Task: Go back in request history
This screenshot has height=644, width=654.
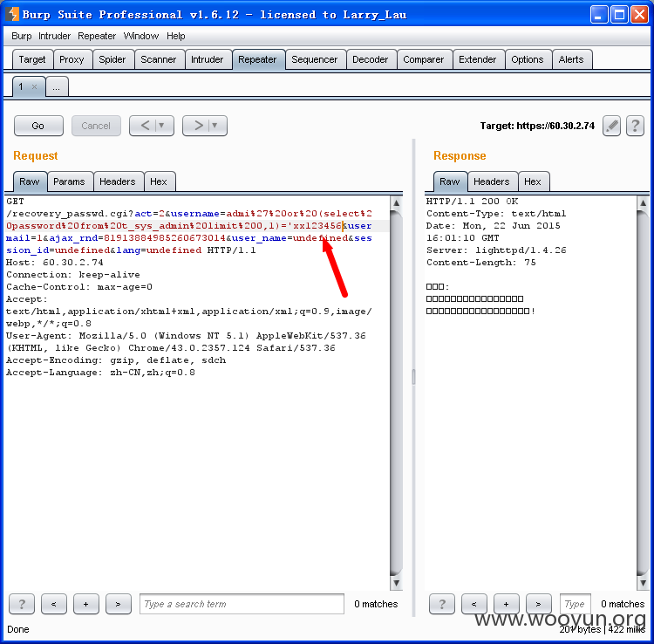Action: [145, 126]
